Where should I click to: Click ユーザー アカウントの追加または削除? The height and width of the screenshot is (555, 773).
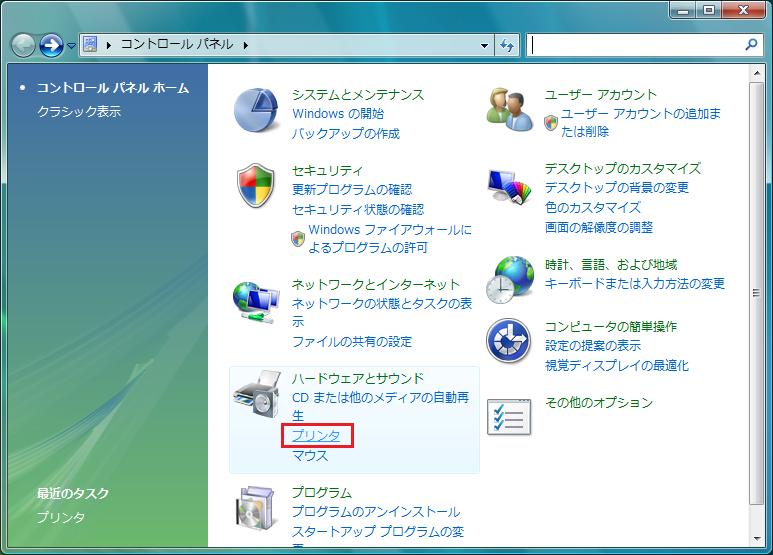pyautogui.click(x=641, y=123)
